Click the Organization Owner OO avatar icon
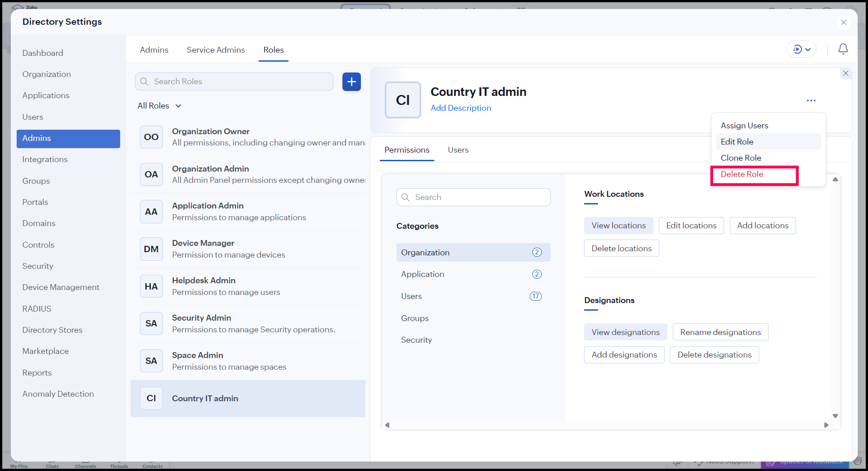Image resolution: width=868 pixels, height=471 pixels. [151, 137]
